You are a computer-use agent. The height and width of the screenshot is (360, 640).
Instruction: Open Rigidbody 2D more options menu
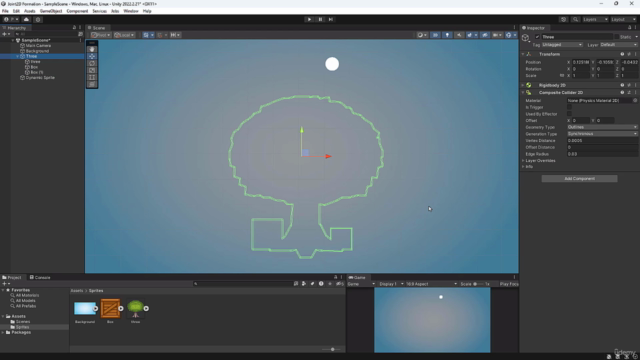(x=636, y=85)
